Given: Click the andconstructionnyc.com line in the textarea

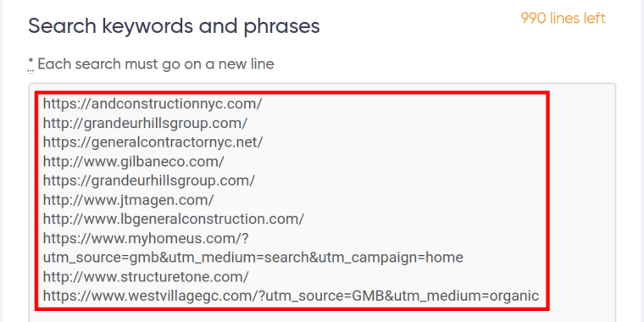Looking at the screenshot, I should tap(153, 104).
